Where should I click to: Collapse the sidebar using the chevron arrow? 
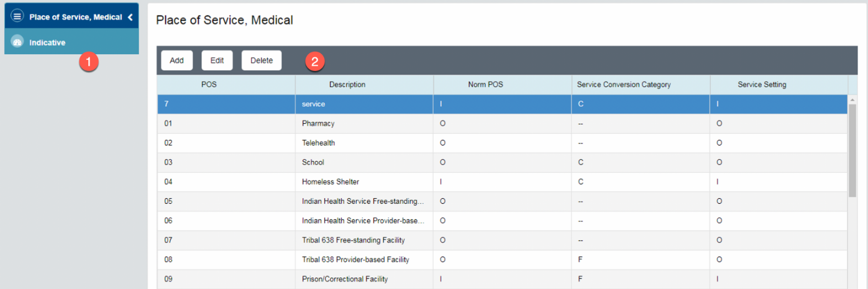(x=130, y=17)
